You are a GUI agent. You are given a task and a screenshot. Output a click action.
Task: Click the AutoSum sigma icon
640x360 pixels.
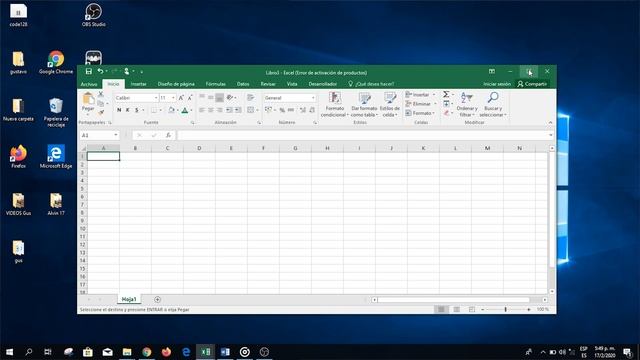[x=446, y=94]
